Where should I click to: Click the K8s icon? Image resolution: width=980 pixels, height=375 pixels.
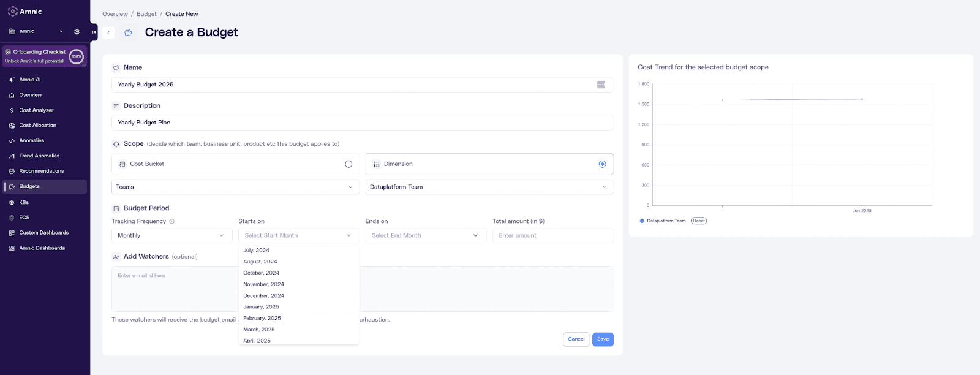[12, 202]
